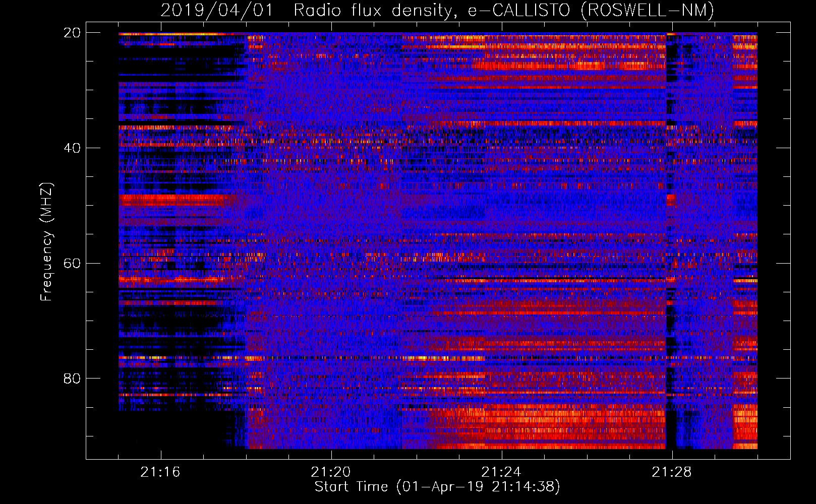816x504 pixels.
Task: Click the 40 frequency tick label
Action: coord(72,148)
